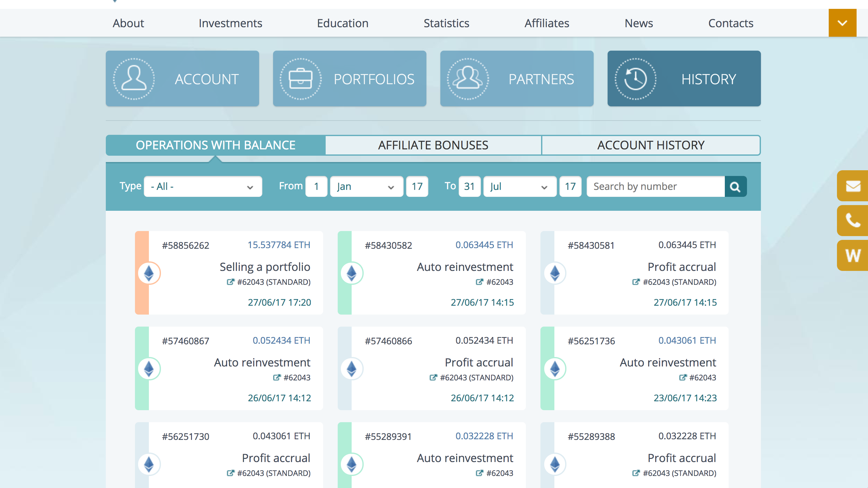Click Ethereum icon on transaction #55289388

555,464
